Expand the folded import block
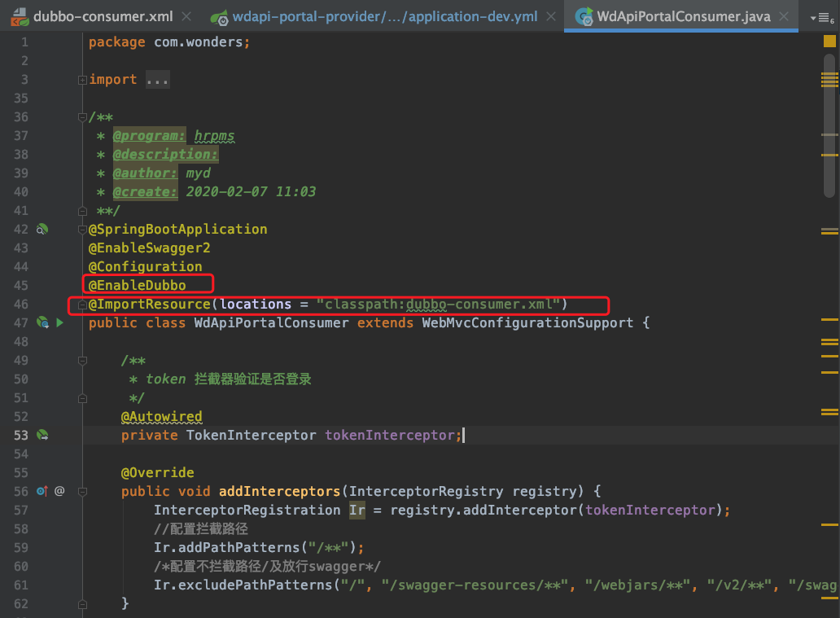This screenshot has width=840, height=618. 82,80
